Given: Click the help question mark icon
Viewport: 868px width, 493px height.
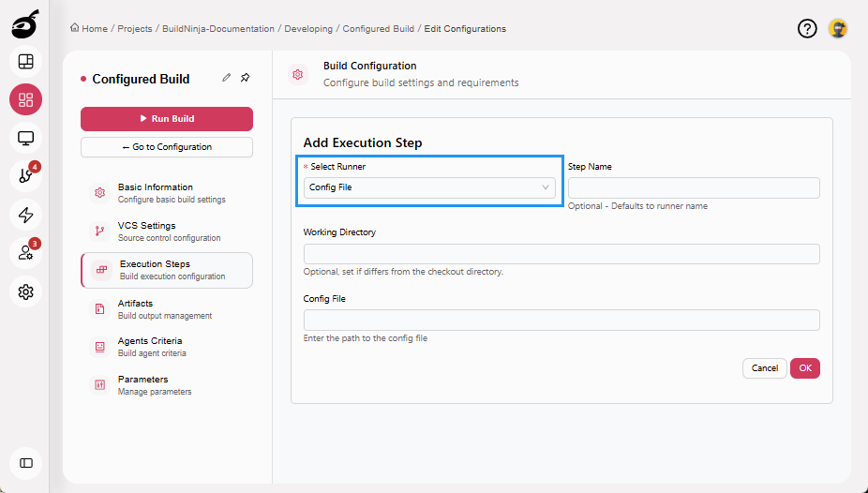Looking at the screenshot, I should pos(807,28).
